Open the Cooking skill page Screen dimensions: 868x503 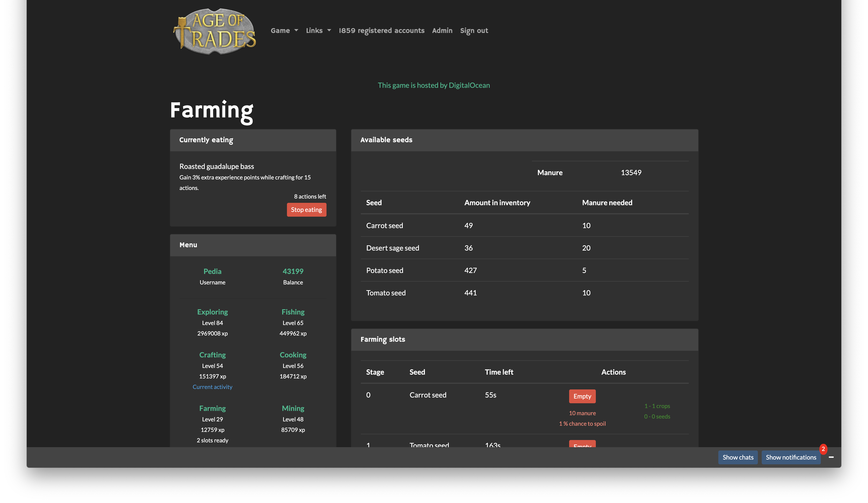[293, 355]
